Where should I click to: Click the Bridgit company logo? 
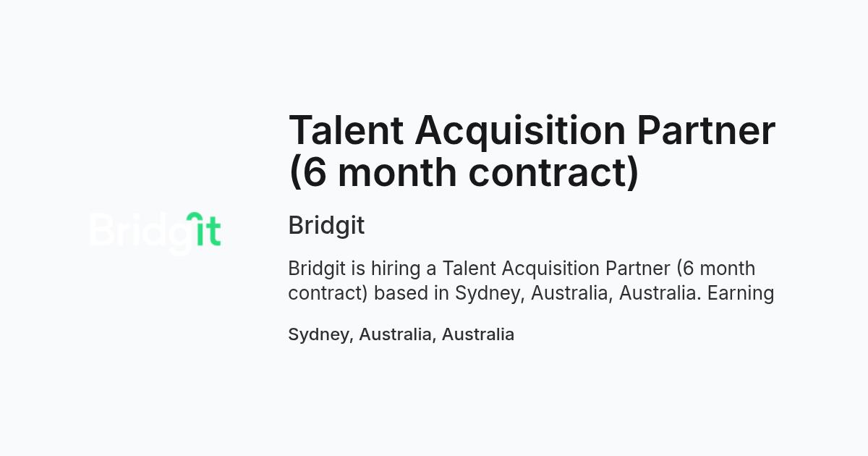coord(156,232)
